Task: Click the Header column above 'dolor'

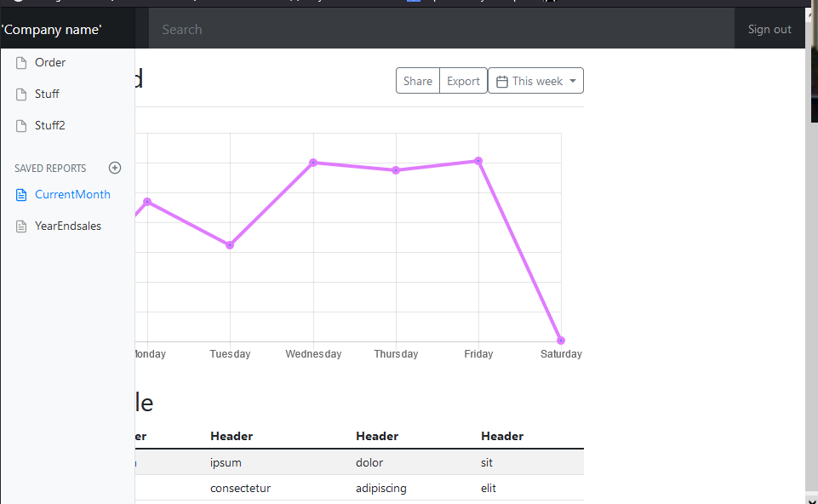Action: tap(377, 436)
